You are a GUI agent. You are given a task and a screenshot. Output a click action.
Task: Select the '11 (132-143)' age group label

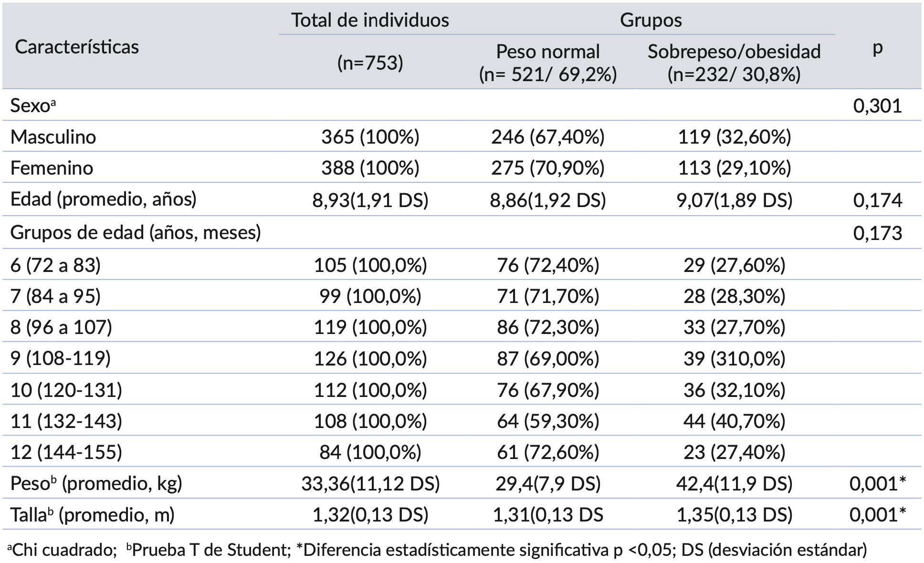pos(66,421)
